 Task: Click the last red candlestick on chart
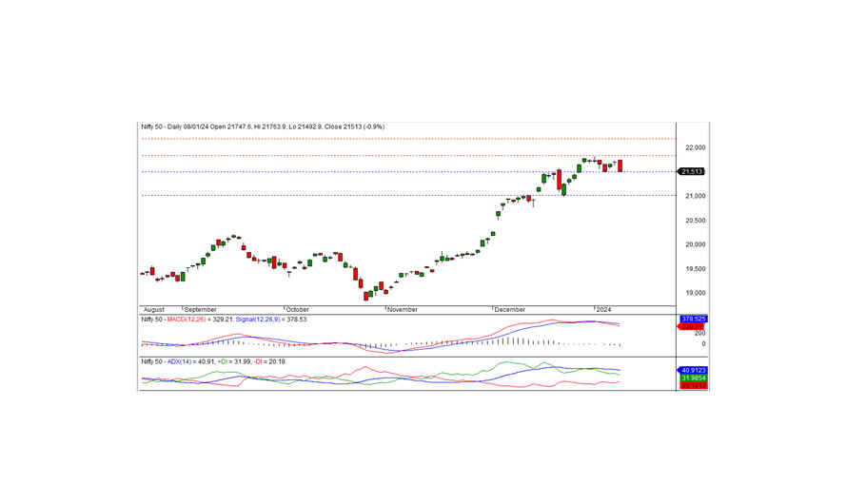[620, 165]
